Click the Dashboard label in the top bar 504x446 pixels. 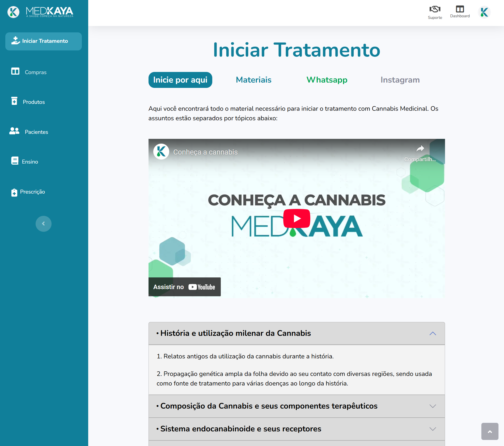(460, 16)
